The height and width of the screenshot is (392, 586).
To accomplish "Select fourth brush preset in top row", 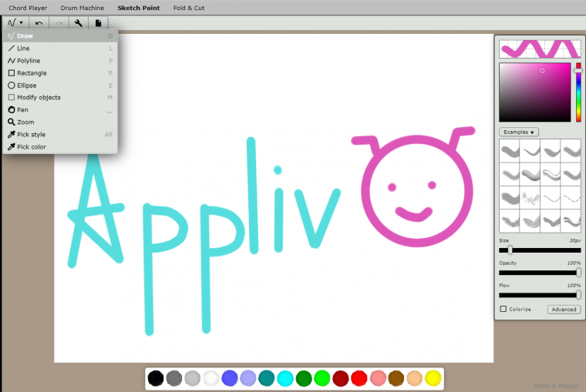I will click(571, 151).
